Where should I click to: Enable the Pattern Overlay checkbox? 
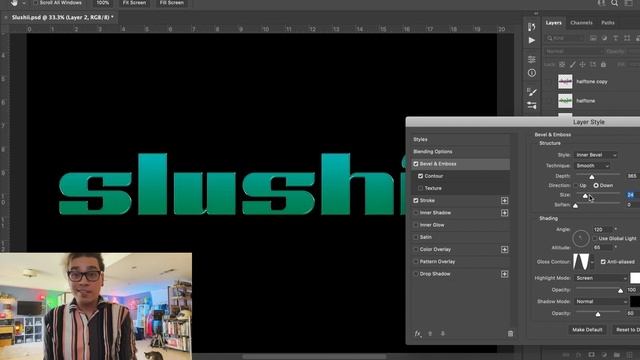(416, 262)
